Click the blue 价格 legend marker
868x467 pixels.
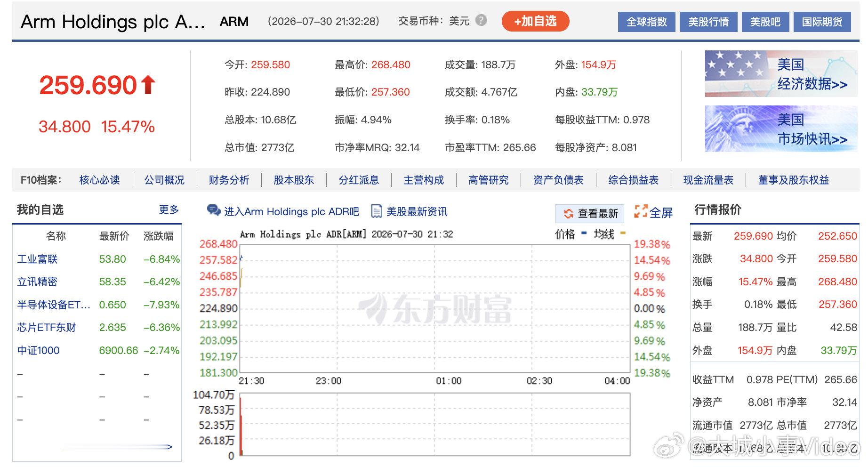pyautogui.click(x=584, y=233)
